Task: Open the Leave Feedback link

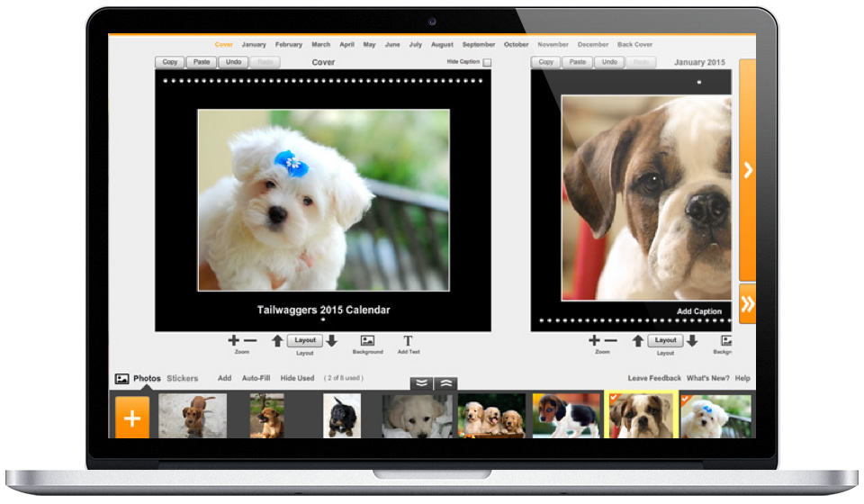Action: pos(654,378)
